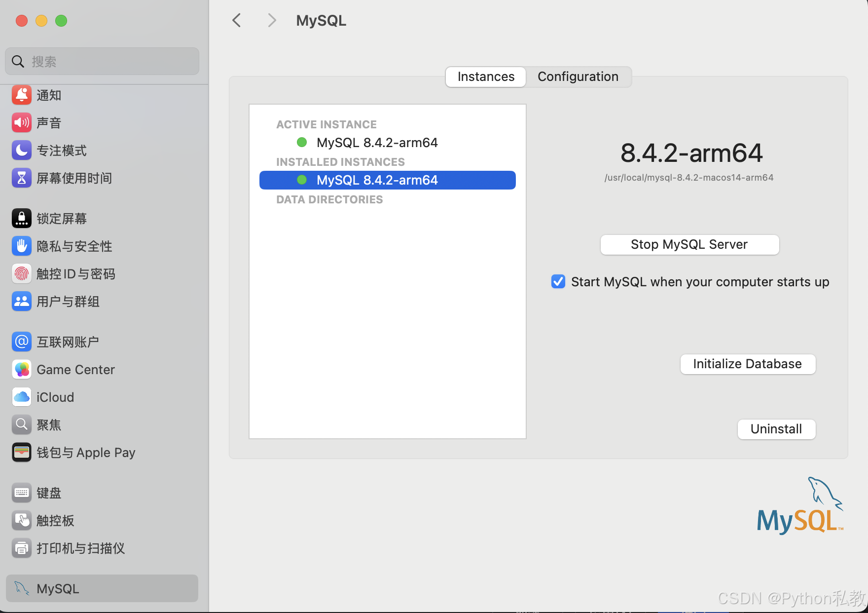This screenshot has height=613, width=868.
Task: Click the DATA DIRECTORIES header
Action: click(329, 199)
